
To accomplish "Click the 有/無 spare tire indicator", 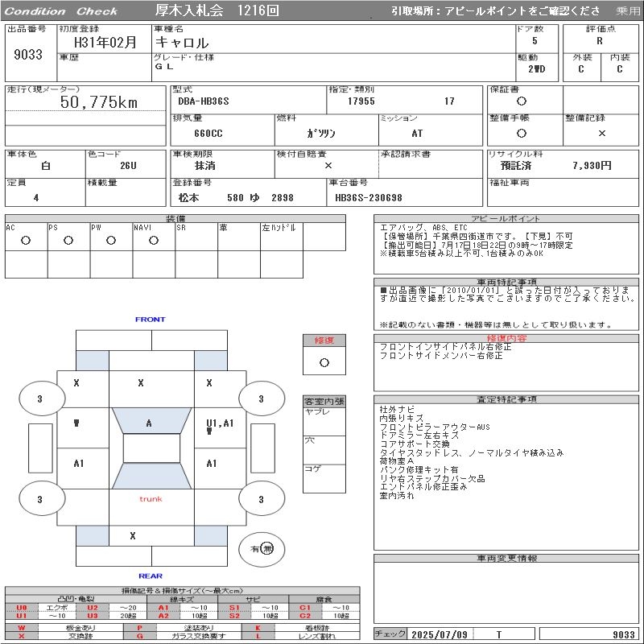I will pyautogui.click(x=262, y=549).
